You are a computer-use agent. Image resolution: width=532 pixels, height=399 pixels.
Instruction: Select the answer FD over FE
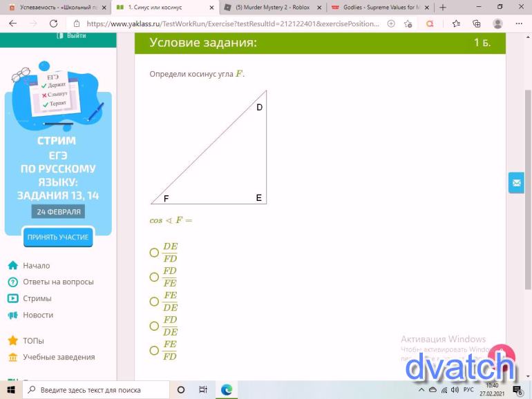(155, 277)
